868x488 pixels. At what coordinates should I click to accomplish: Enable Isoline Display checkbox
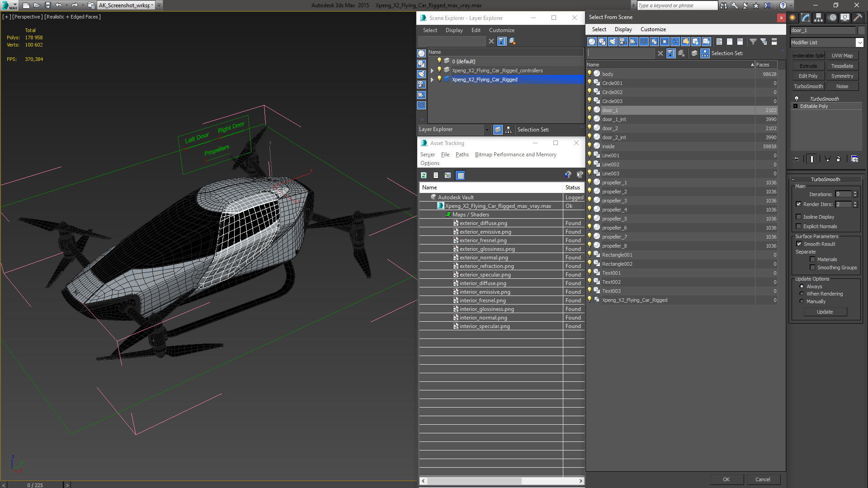click(799, 217)
